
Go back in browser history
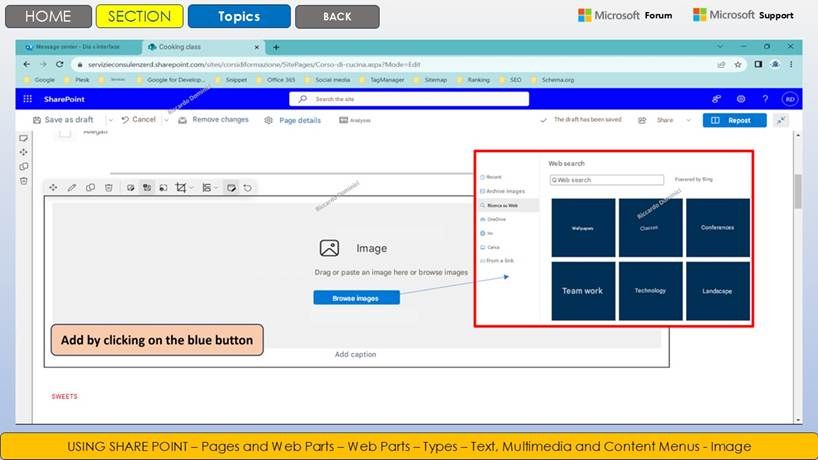pos(27,64)
